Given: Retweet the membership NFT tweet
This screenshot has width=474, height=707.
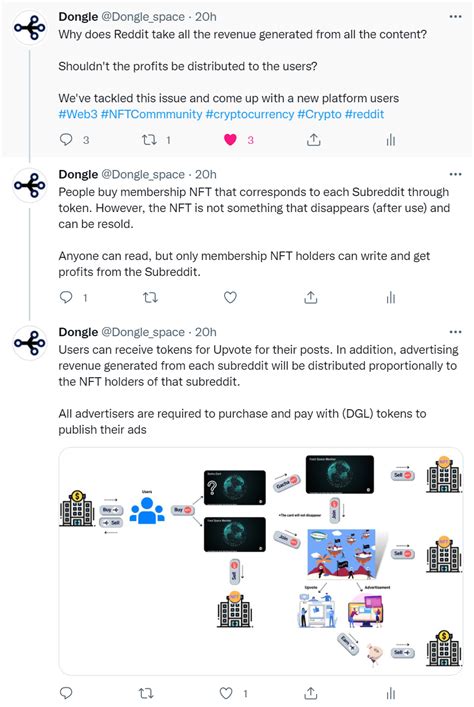Looking at the screenshot, I should [150, 297].
